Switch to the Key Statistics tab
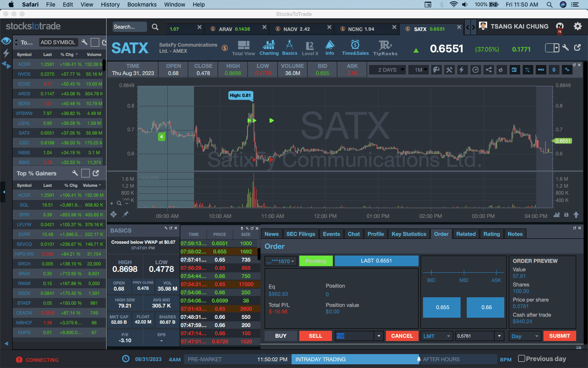Image resolution: width=588 pixels, height=368 pixels. pos(409,234)
